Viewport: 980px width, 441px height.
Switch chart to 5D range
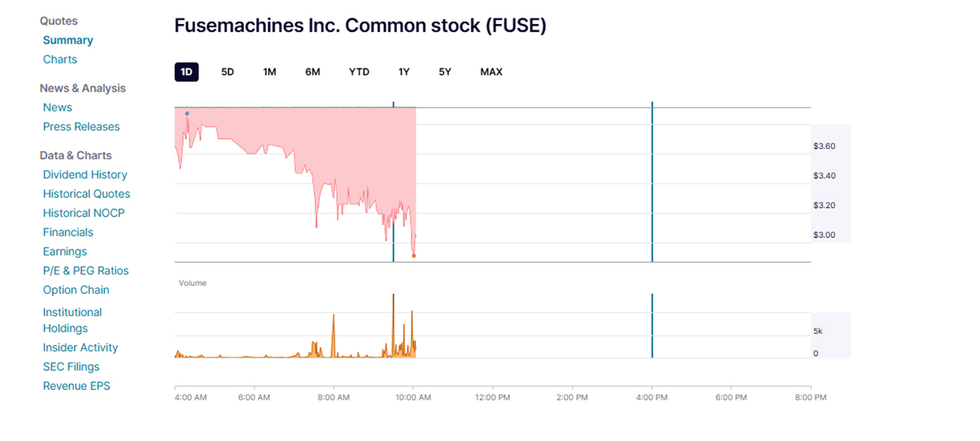tap(228, 72)
